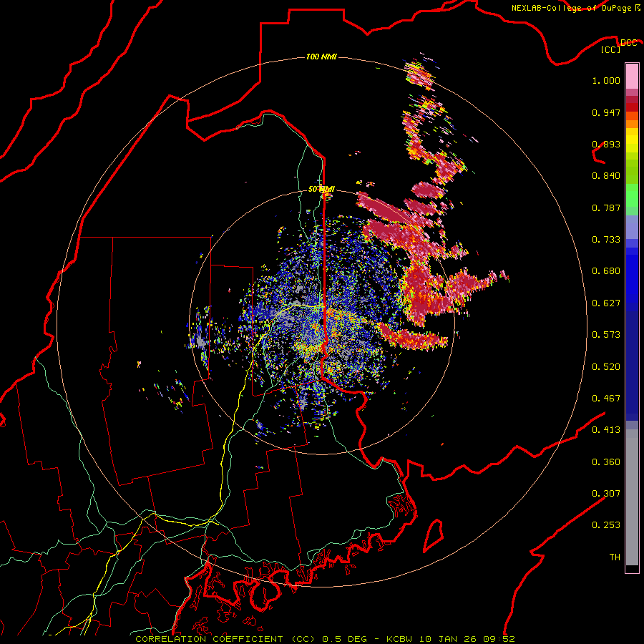Select the 0.360 legend value

pos(606,462)
